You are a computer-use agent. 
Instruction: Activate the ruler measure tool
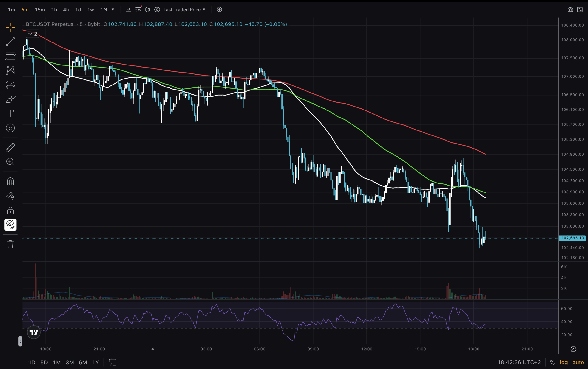pos(10,147)
